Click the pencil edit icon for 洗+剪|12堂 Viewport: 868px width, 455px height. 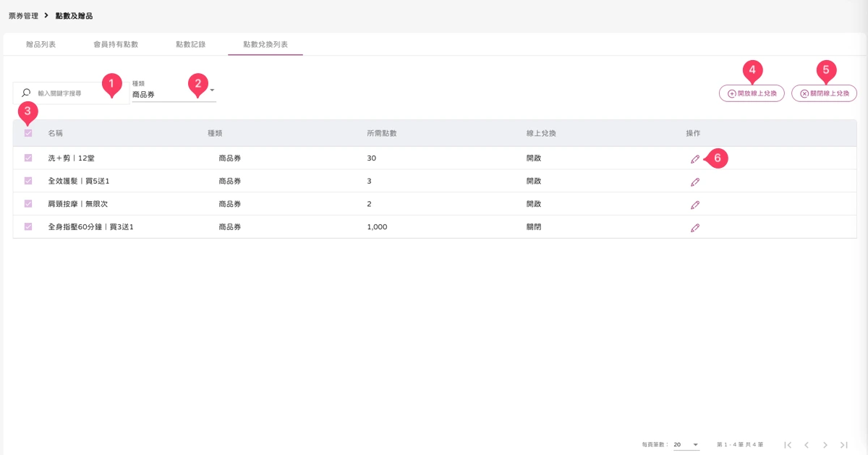click(695, 159)
